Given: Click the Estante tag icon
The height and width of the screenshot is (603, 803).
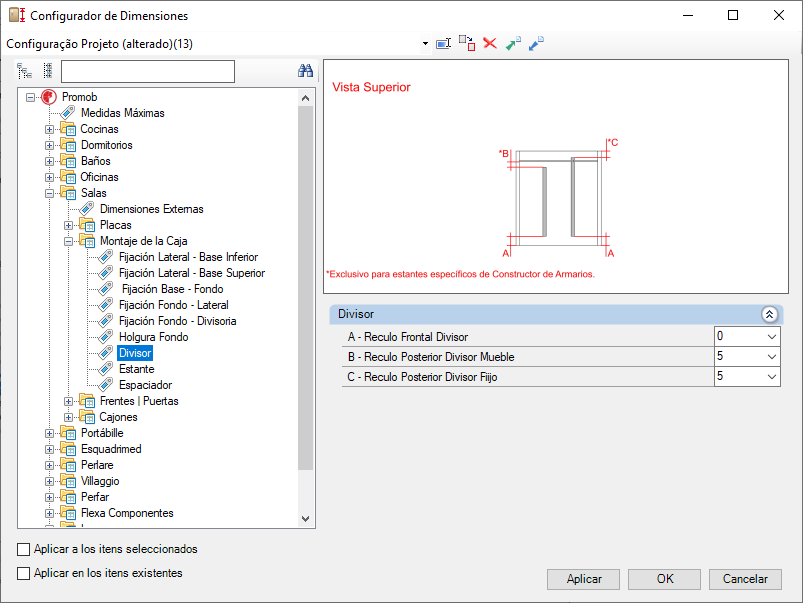Looking at the screenshot, I should tap(105, 369).
